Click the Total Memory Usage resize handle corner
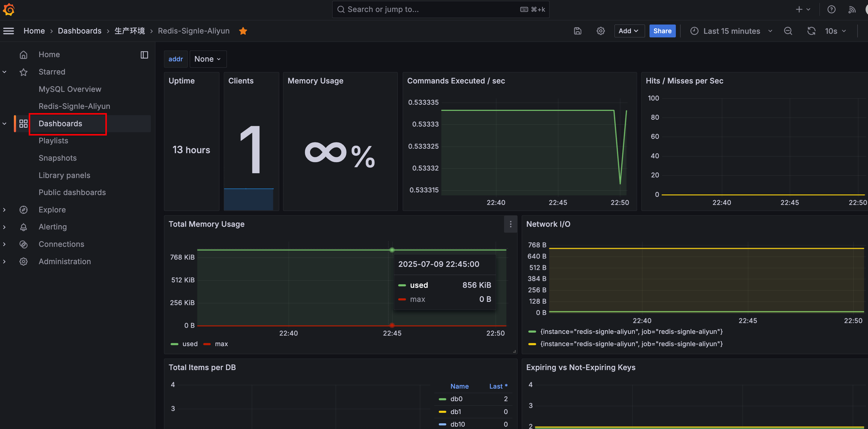 point(514,351)
